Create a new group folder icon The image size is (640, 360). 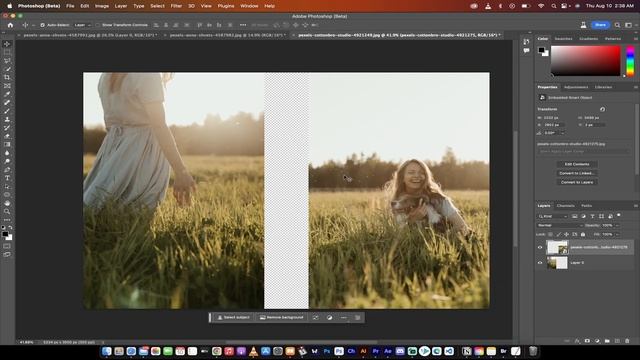click(x=607, y=340)
